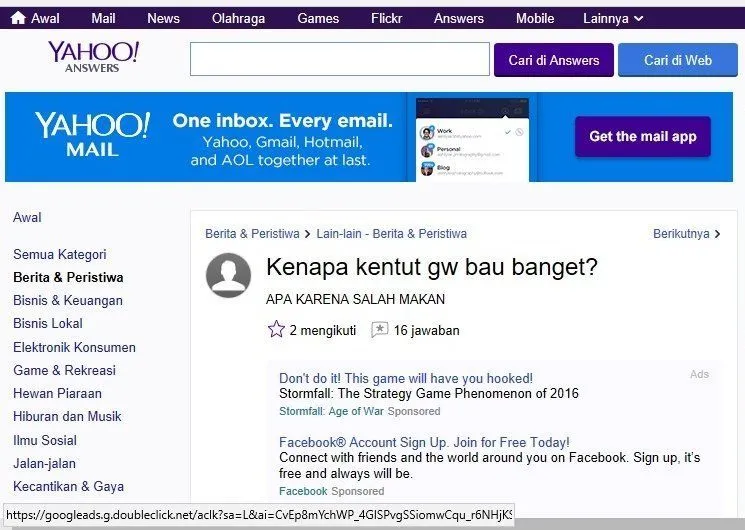Open Olahraga in top navigation
This screenshot has width=745, height=530.
(x=239, y=19)
